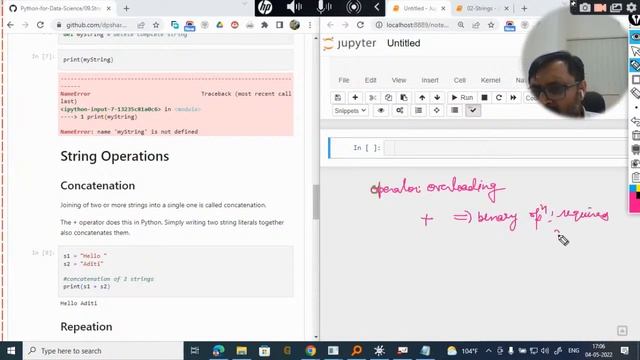The image size is (640, 360).
Task: Click the gears icon in Jupyter toolbar
Action: coord(400,111)
